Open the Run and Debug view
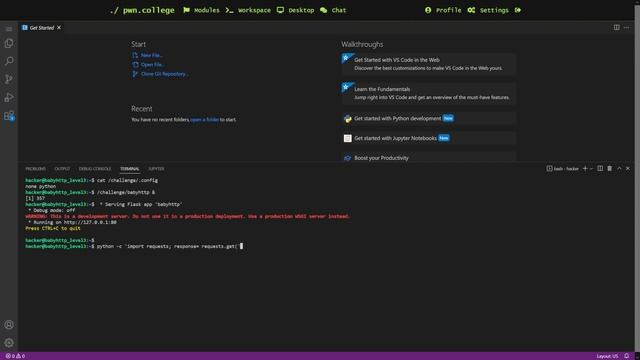 click(x=9, y=98)
